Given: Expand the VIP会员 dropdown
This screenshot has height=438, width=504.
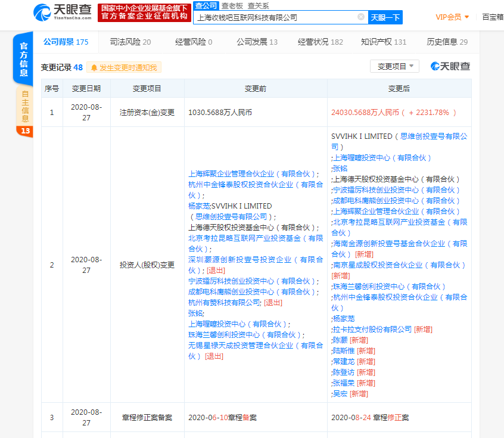Looking at the screenshot, I should pyautogui.click(x=456, y=17).
